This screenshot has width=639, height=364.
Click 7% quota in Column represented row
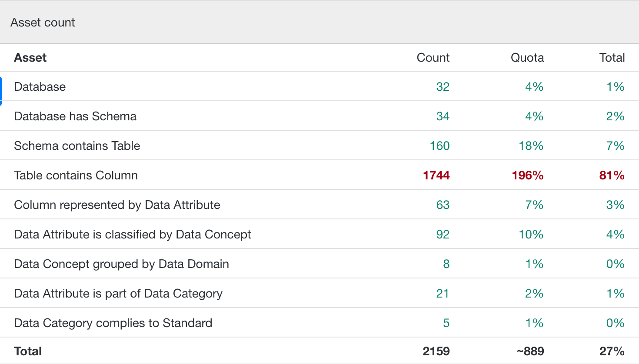tap(535, 205)
